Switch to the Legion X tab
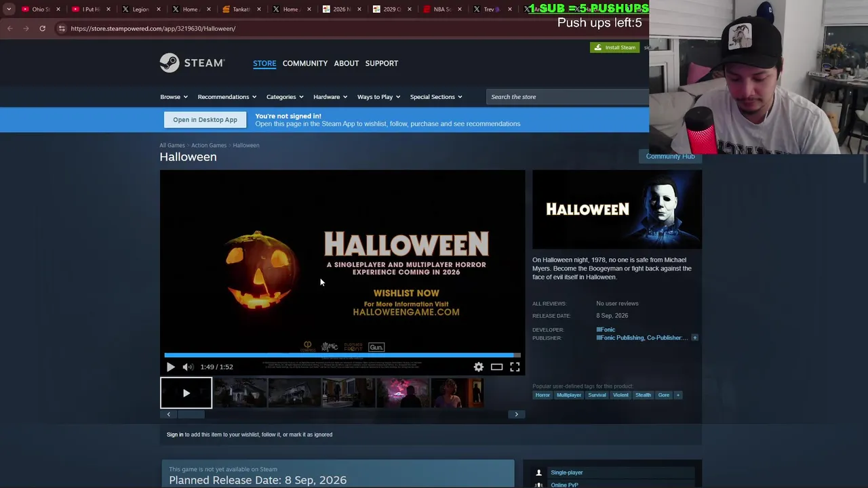Image resolution: width=868 pixels, height=488 pixels. pos(140,9)
